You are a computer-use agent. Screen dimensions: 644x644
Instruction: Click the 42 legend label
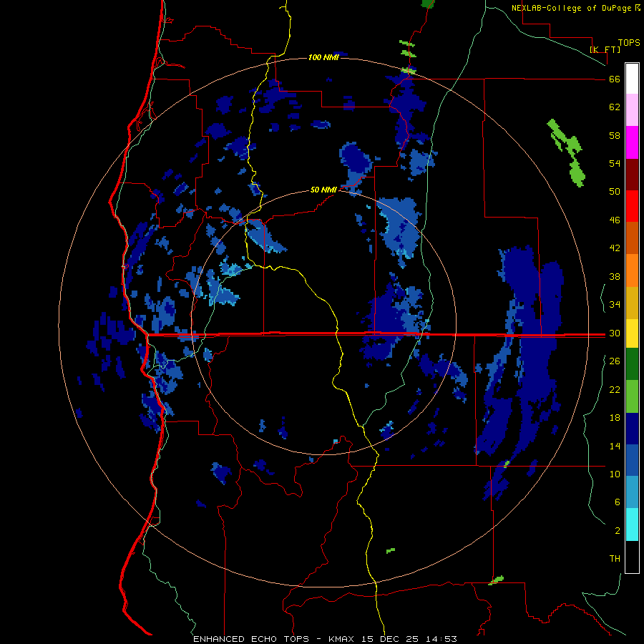pos(615,248)
